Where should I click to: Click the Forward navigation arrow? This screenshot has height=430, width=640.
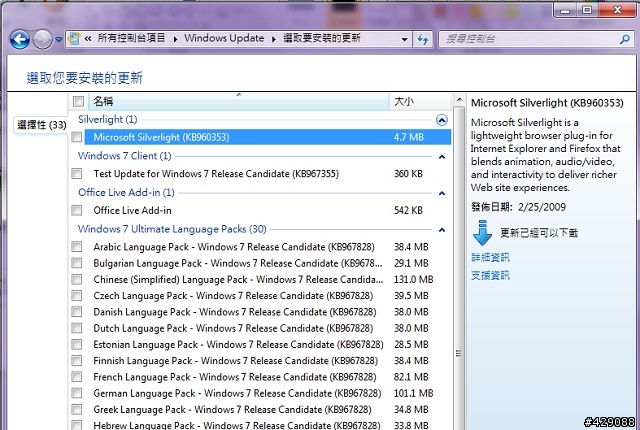[42, 40]
